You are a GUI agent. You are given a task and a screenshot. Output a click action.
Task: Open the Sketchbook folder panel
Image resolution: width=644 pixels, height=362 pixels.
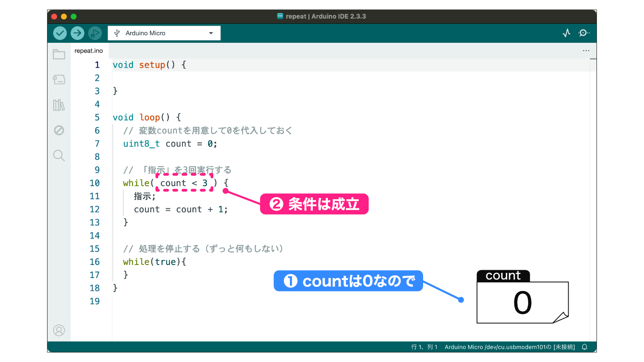[x=59, y=54]
